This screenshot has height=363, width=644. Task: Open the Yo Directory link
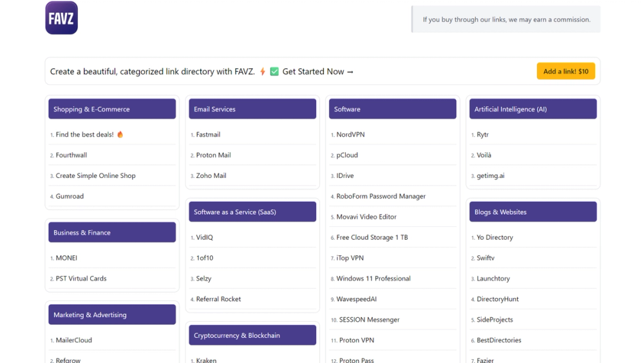(495, 237)
